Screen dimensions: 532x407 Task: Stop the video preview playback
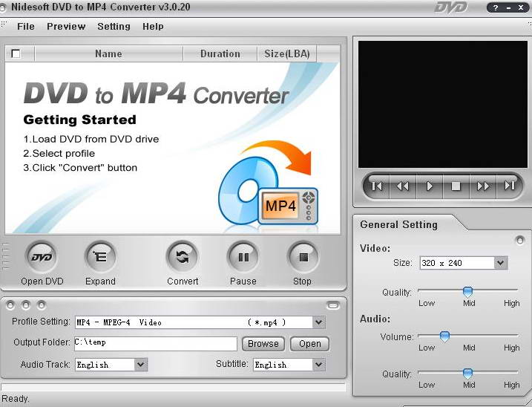tap(456, 186)
